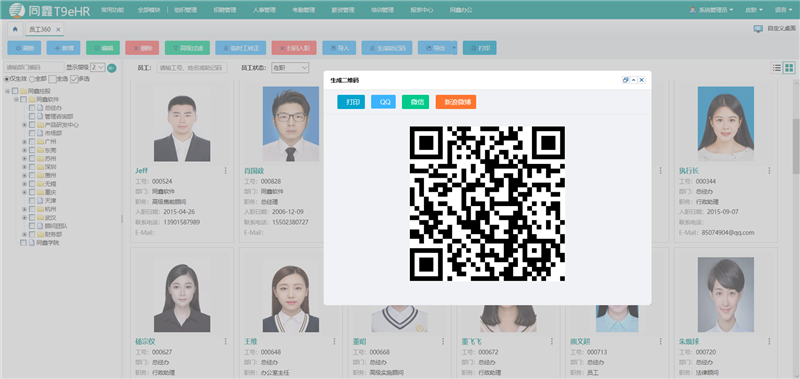Screen dimensions: 800x379
Task: Select the 仅生效 radio button
Action: 7,79
